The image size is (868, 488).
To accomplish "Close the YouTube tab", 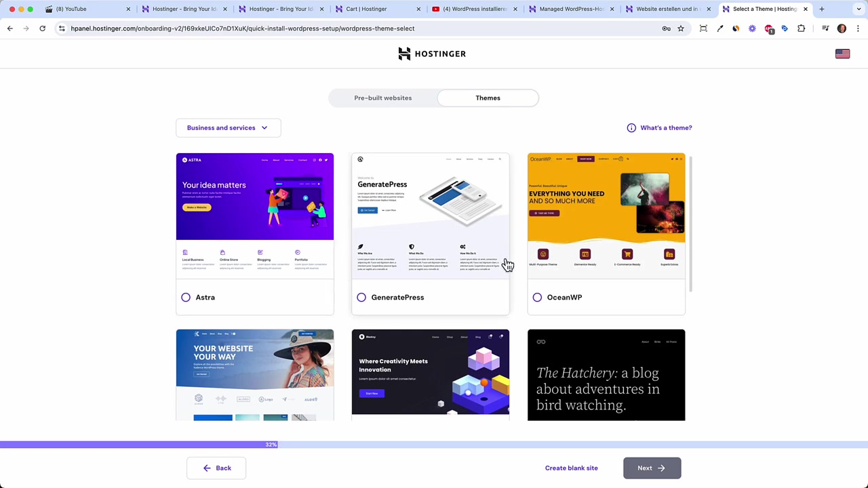I will pos(127,9).
